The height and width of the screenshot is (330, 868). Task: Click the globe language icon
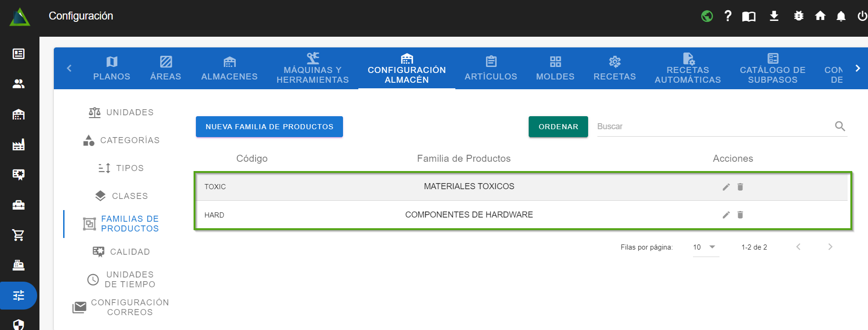(707, 16)
